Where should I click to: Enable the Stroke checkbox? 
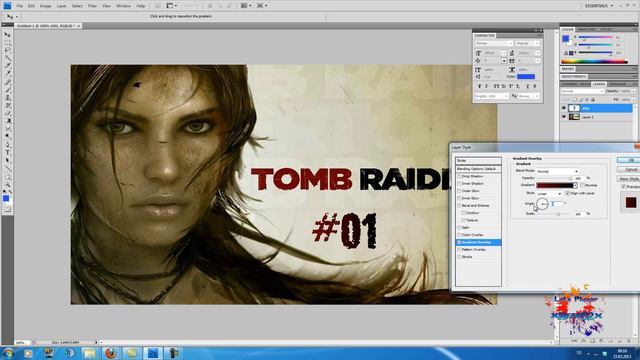(459, 257)
